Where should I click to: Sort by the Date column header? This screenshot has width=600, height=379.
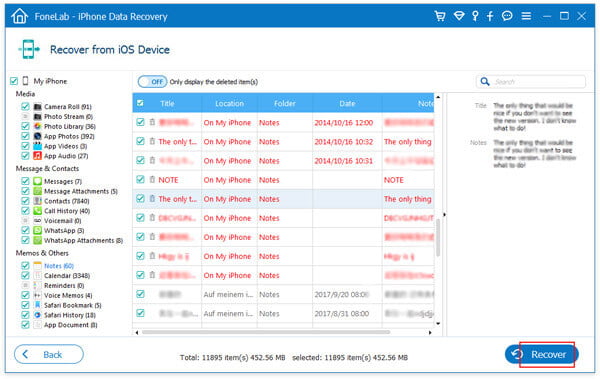347,103
